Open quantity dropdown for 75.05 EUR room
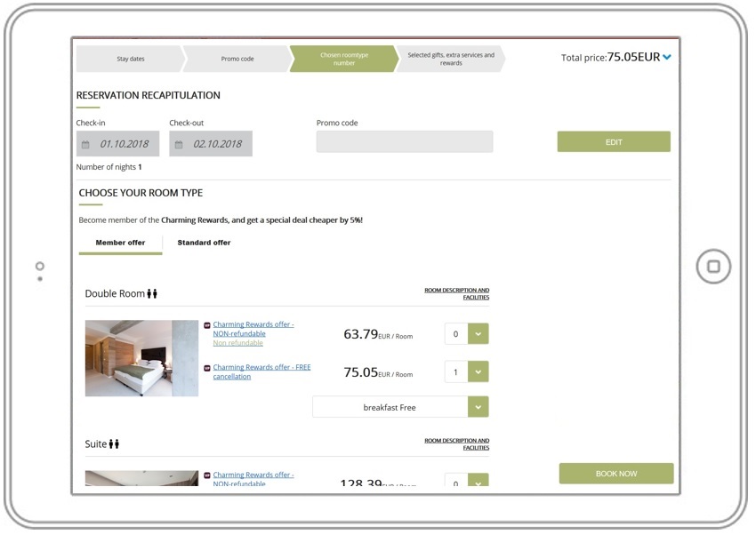The image size is (756, 535). tap(478, 372)
